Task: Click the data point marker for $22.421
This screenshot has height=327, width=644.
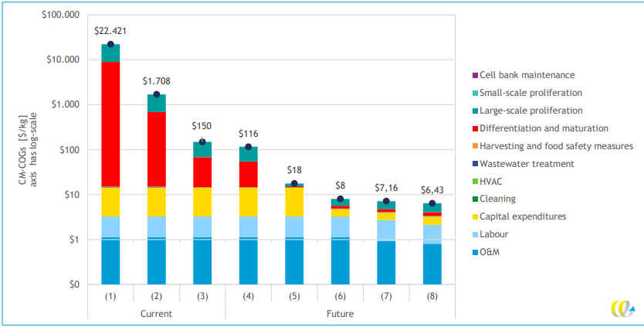Action: tap(110, 45)
